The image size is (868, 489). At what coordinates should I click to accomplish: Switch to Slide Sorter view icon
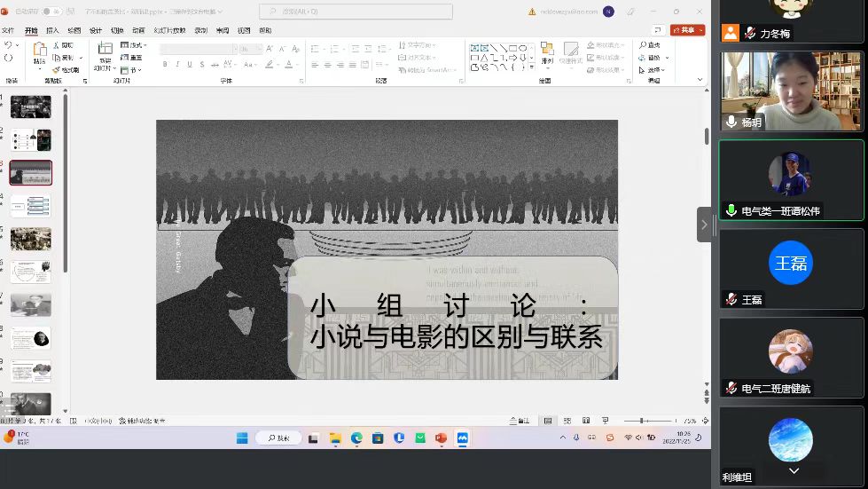[567, 421]
